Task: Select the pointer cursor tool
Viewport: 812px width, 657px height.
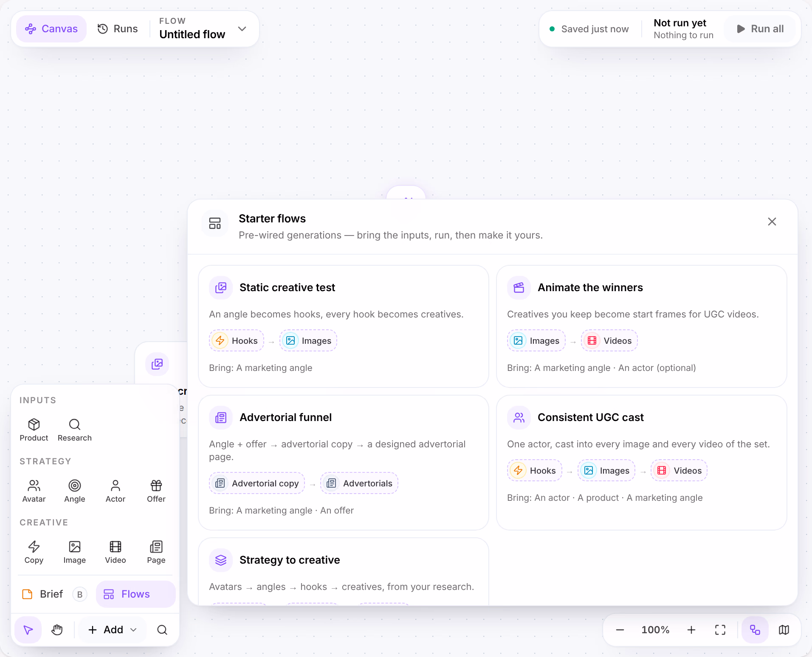Action: (x=28, y=630)
